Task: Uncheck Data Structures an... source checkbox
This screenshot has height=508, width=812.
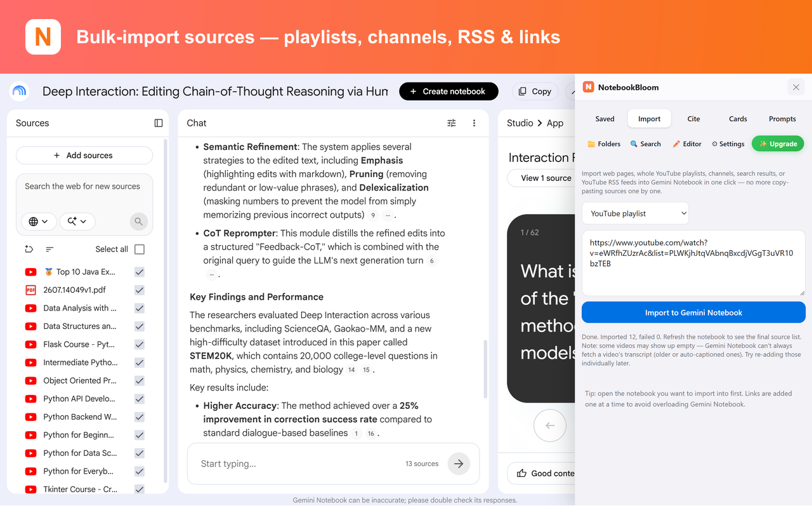Action: (140, 326)
